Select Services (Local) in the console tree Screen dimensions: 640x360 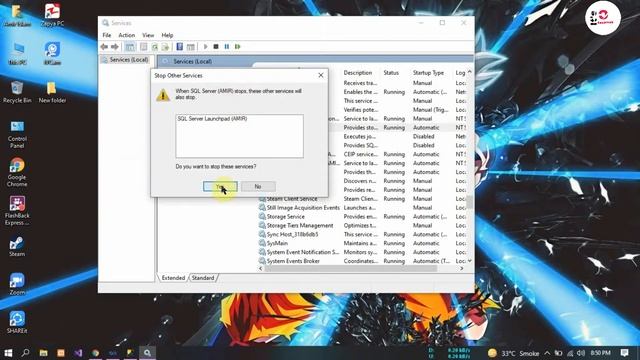tap(125, 60)
